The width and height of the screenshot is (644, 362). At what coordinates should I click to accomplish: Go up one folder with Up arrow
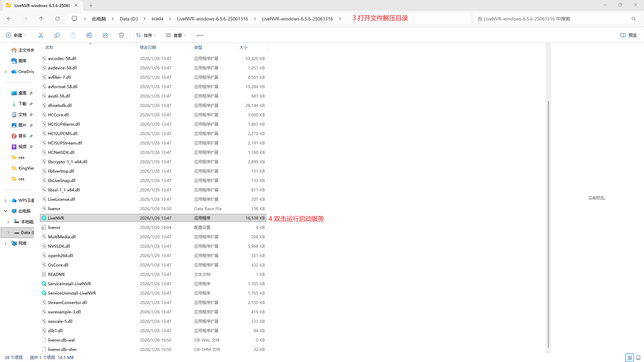point(41,19)
